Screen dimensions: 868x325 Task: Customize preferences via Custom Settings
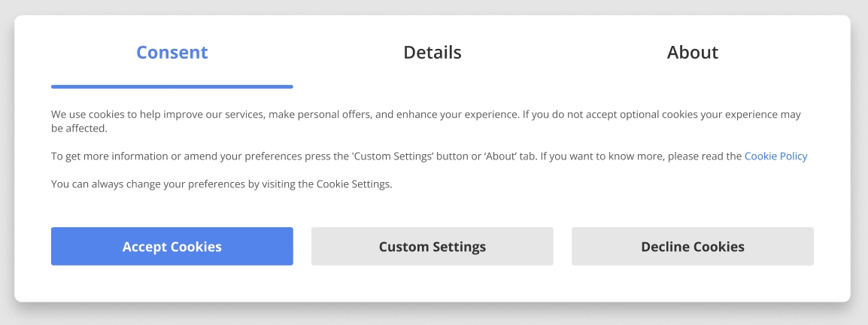pos(432,247)
